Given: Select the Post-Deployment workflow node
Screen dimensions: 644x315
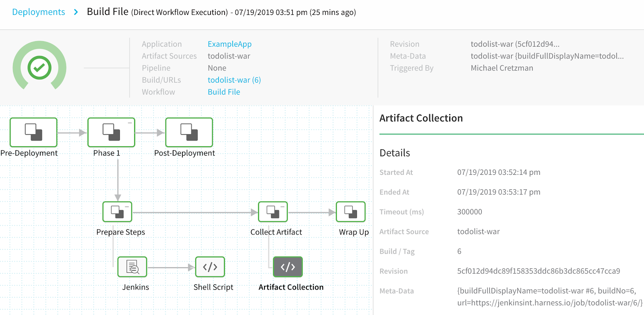Looking at the screenshot, I should click(x=189, y=132).
